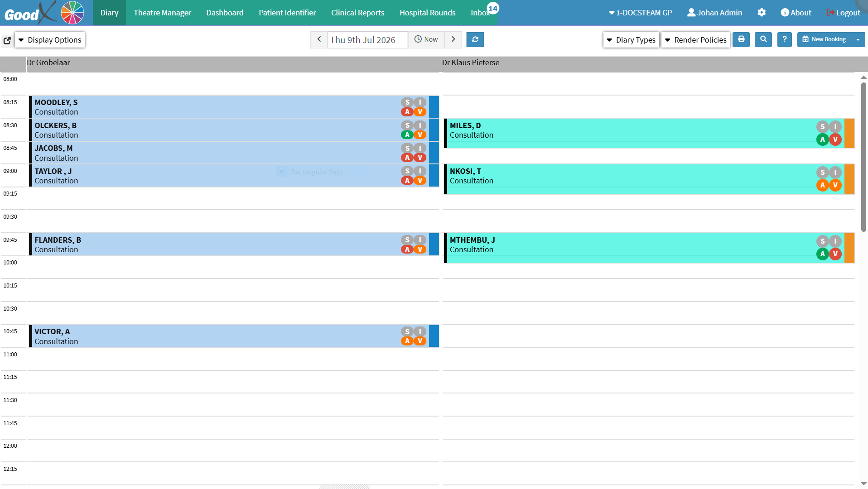Jump to current time with Now button
Viewport: 868px width, 489px height.
(x=426, y=39)
